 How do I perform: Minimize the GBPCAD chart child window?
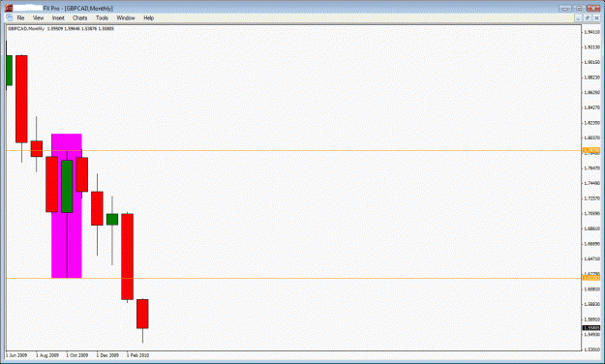pos(578,18)
